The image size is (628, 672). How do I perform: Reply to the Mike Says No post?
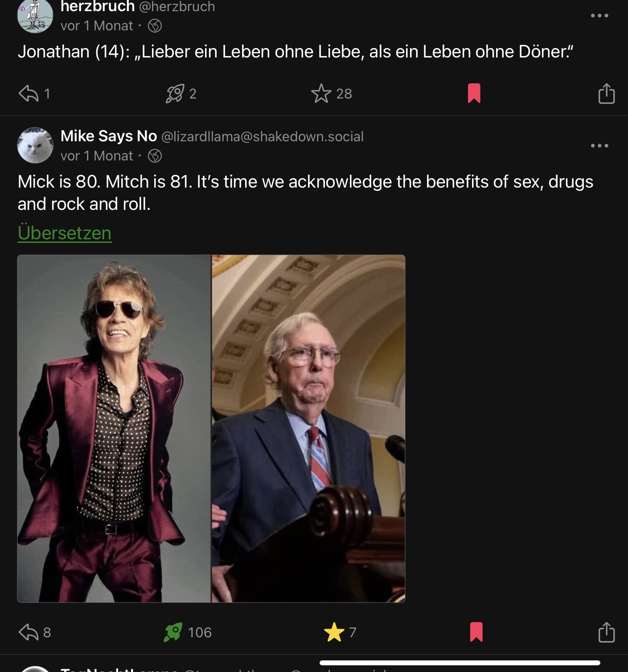pyautogui.click(x=29, y=632)
